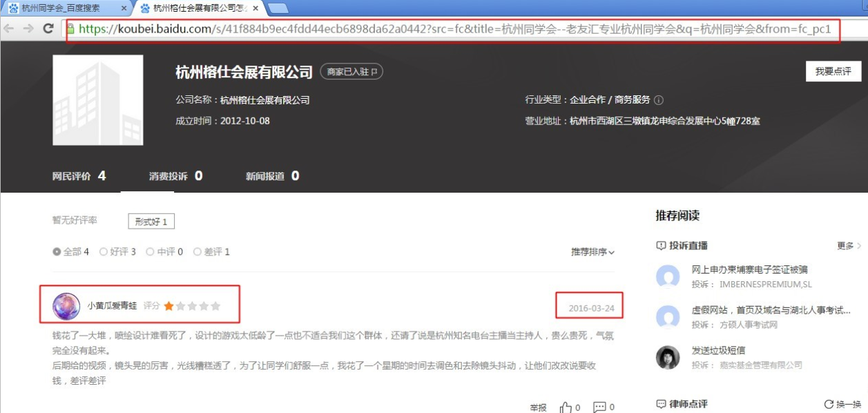Click the comment bubble icon
Image resolution: width=868 pixels, height=413 pixels.
coord(599,407)
